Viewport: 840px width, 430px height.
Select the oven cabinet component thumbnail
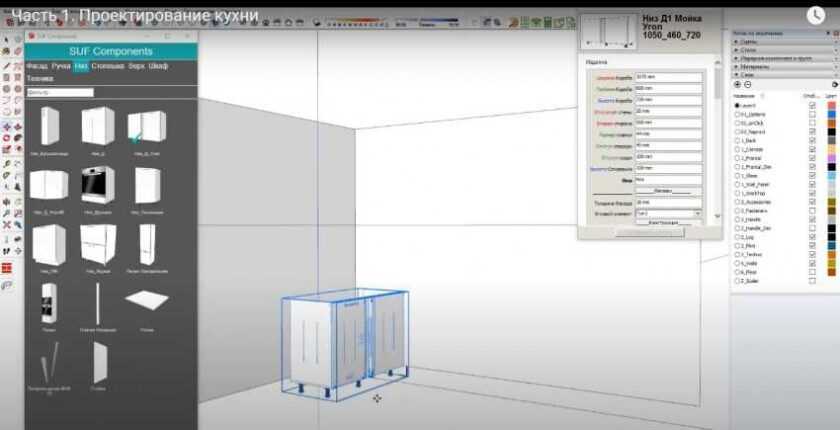97,184
